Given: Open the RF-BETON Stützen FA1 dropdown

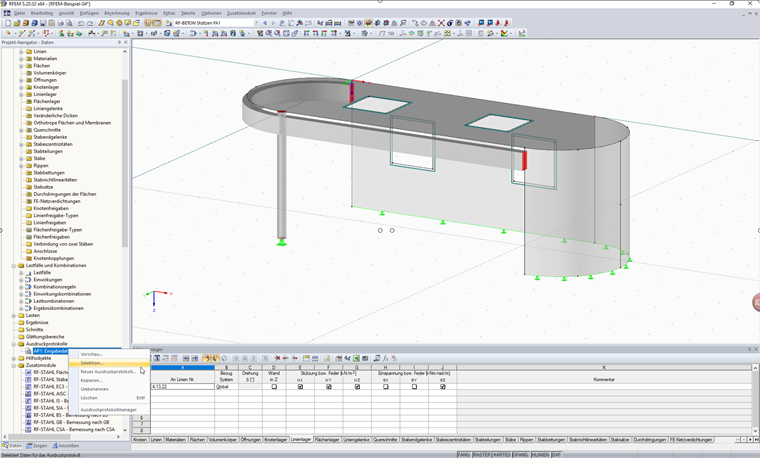Looking at the screenshot, I should point(254,22).
